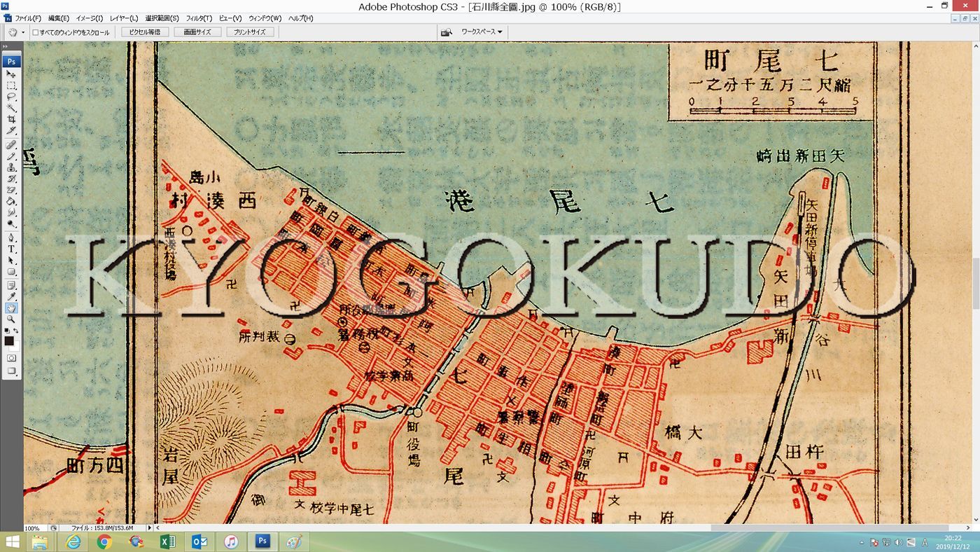Click the プリントサイズ button

point(250,32)
